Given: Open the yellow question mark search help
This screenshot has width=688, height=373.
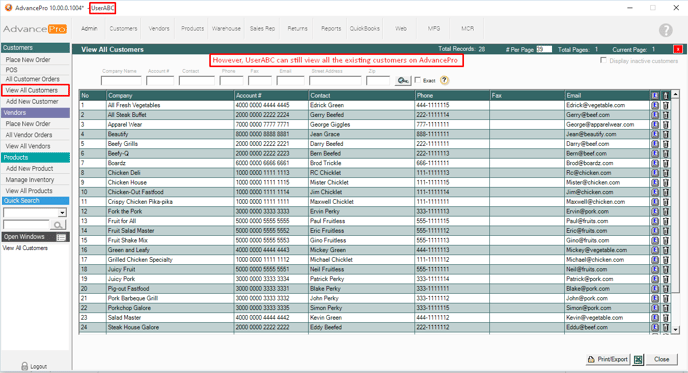Looking at the screenshot, I should click(444, 80).
